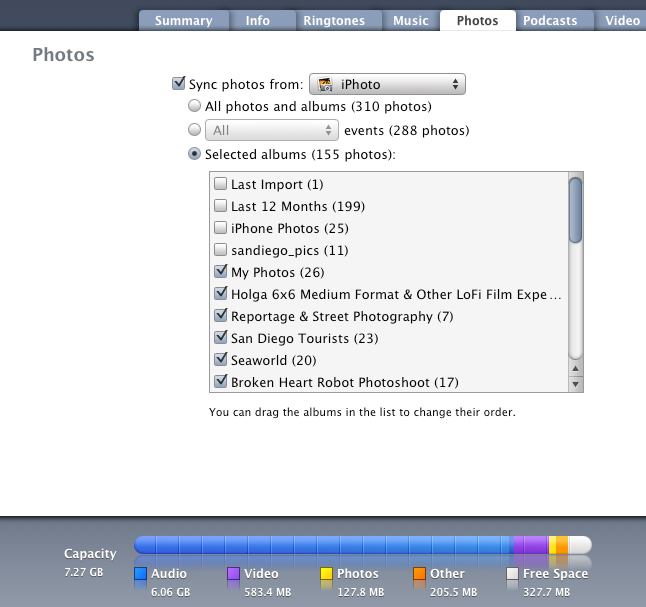646x607 pixels.
Task: Click the orange Other legend swatch
Action: (419, 573)
